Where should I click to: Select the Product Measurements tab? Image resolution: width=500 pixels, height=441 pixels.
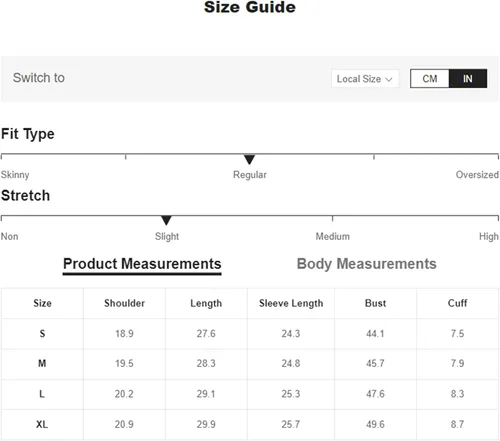142,264
